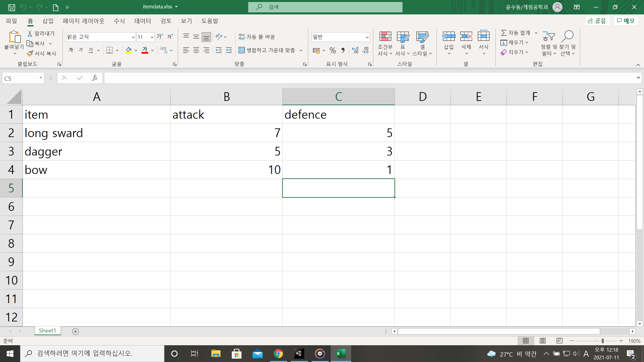This screenshot has width=644, height=362.
Task: Expand the number format combo box
Action: (x=367, y=37)
